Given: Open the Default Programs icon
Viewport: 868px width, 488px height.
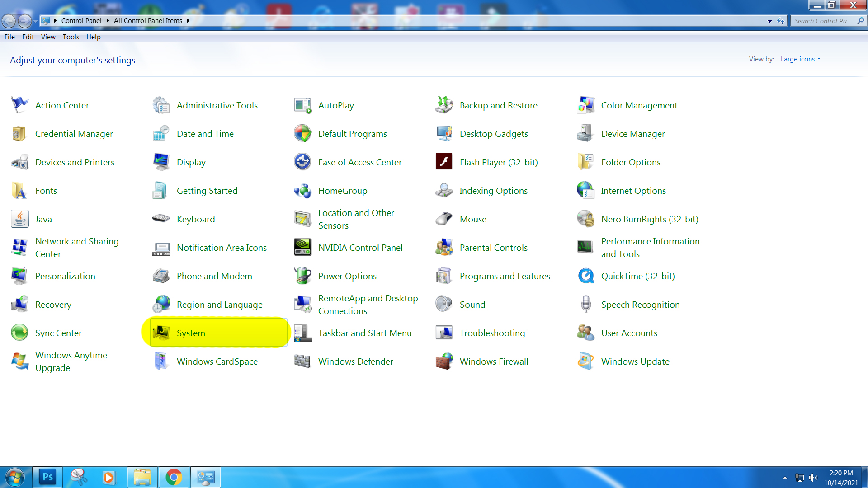Looking at the screenshot, I should pyautogui.click(x=302, y=134).
